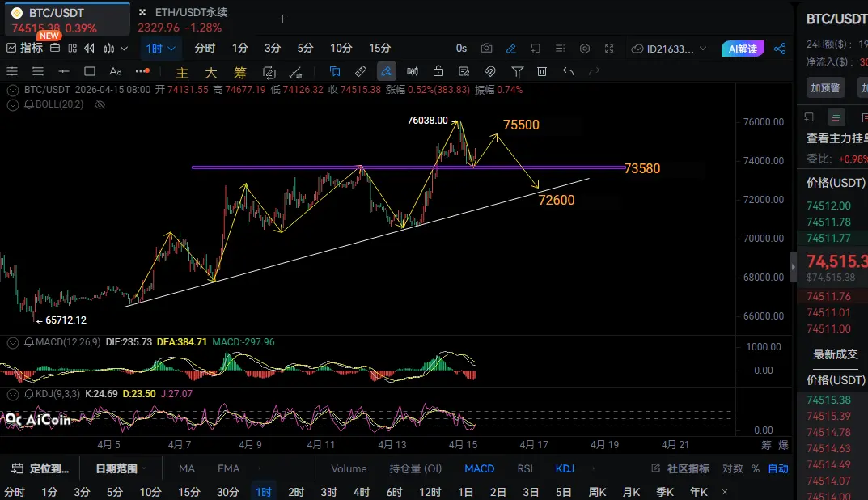Toggle the EMA overlay
The image size is (868, 500).
228,468
